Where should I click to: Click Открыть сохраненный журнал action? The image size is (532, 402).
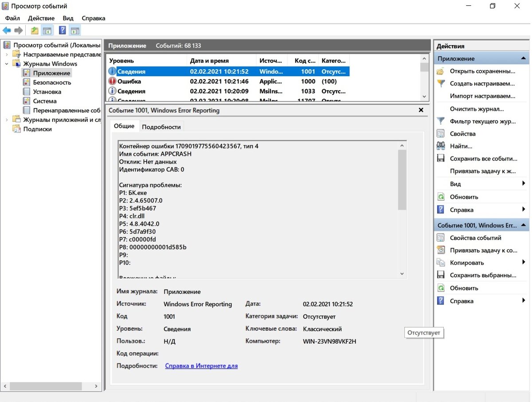(482, 71)
